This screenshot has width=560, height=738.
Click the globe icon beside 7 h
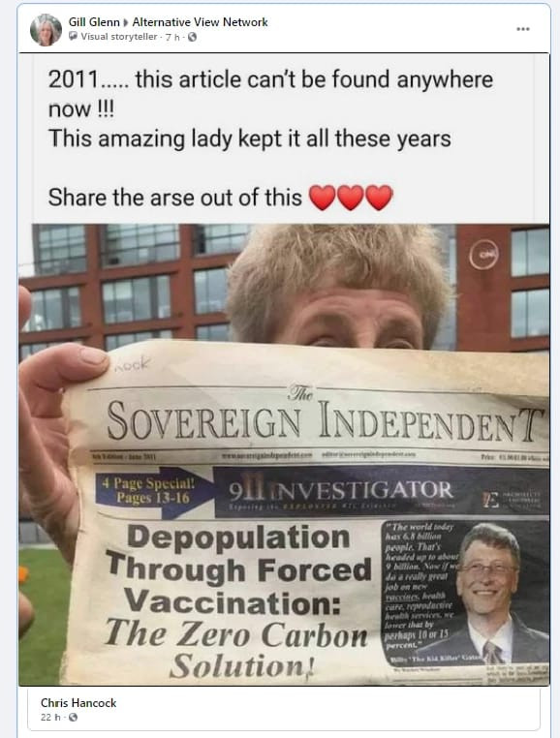[192, 37]
